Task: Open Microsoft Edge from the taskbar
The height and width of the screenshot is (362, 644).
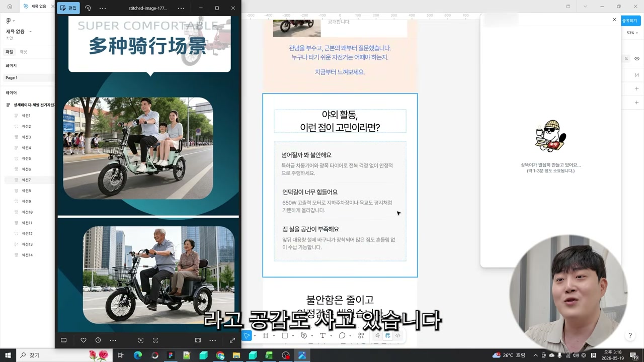Action: click(138, 355)
